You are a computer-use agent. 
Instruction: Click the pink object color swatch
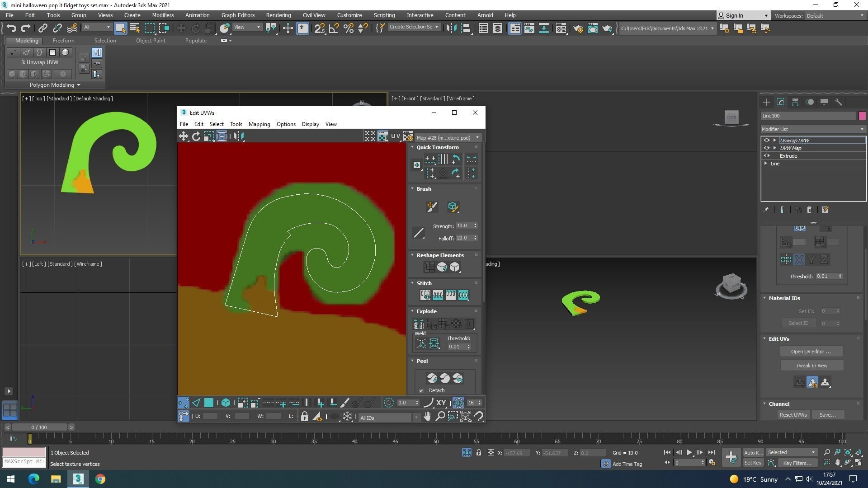click(x=862, y=116)
